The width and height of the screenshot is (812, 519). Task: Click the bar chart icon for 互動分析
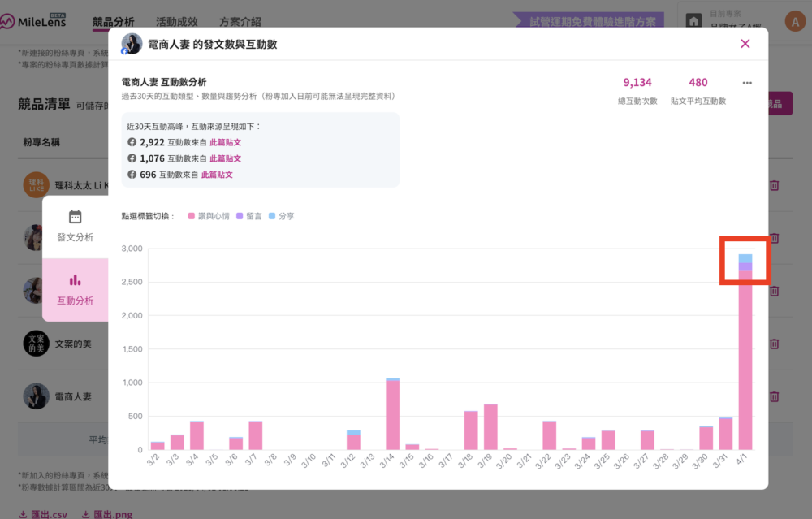click(75, 280)
